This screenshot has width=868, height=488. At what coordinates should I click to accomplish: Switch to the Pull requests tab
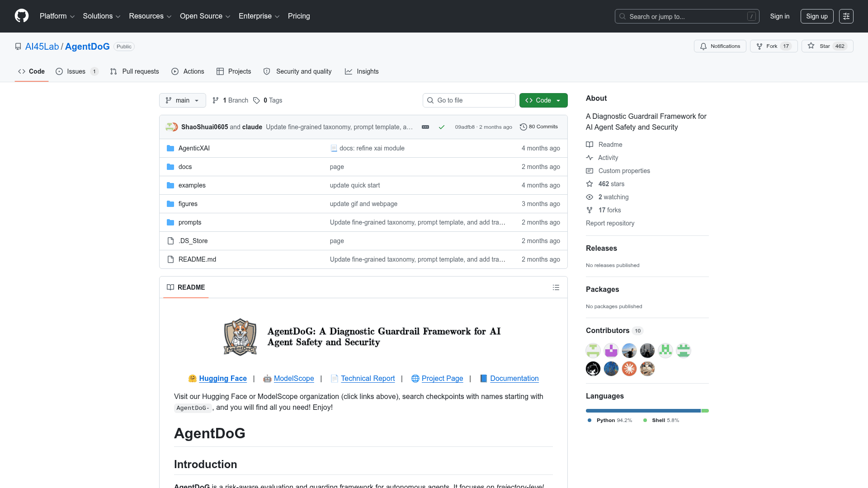(x=134, y=71)
